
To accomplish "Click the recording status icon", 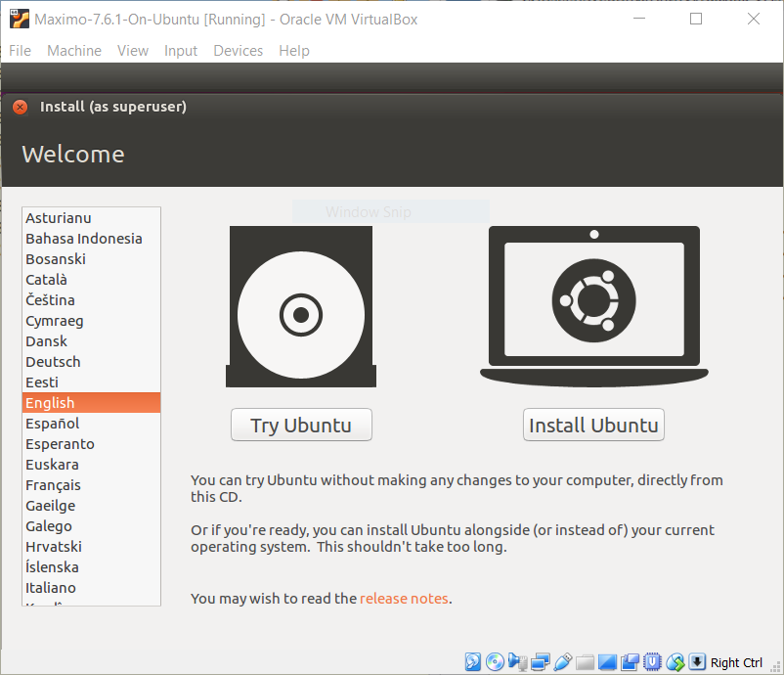I will (630, 661).
